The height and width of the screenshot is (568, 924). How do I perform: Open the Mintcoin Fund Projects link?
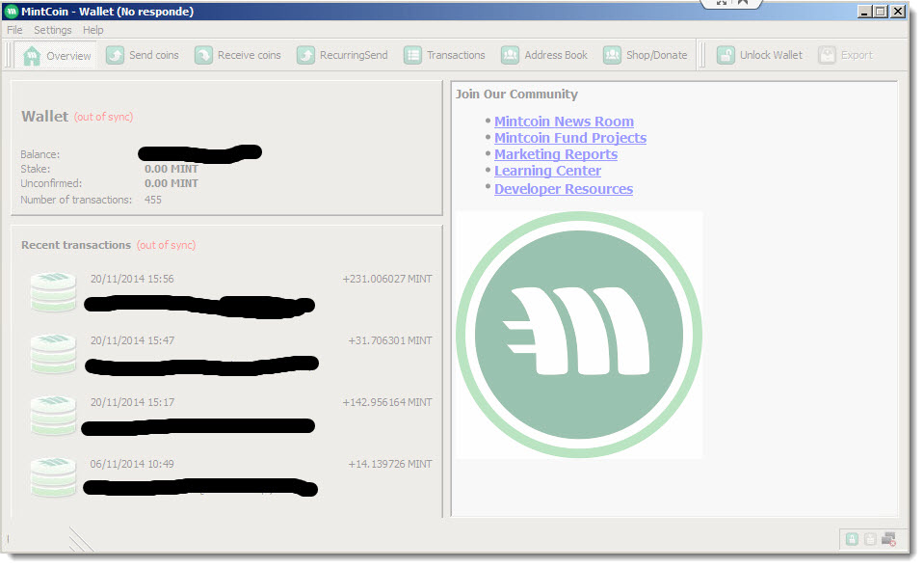coord(569,138)
